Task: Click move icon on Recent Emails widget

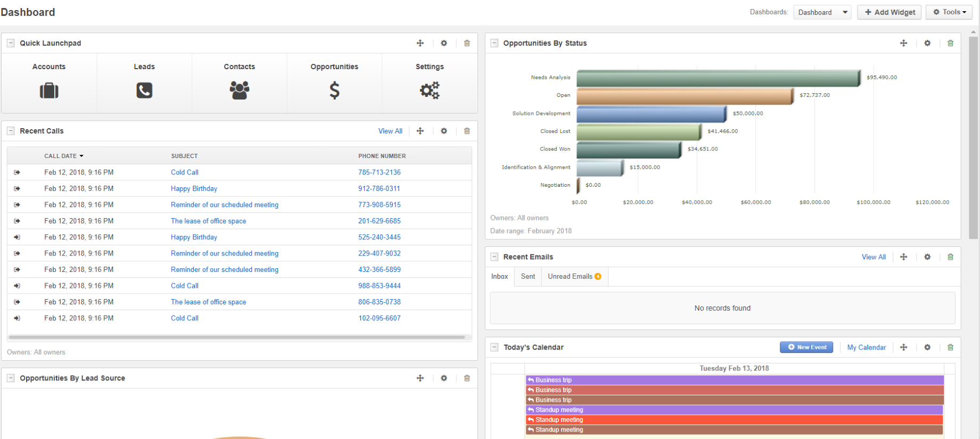Action: tap(903, 257)
